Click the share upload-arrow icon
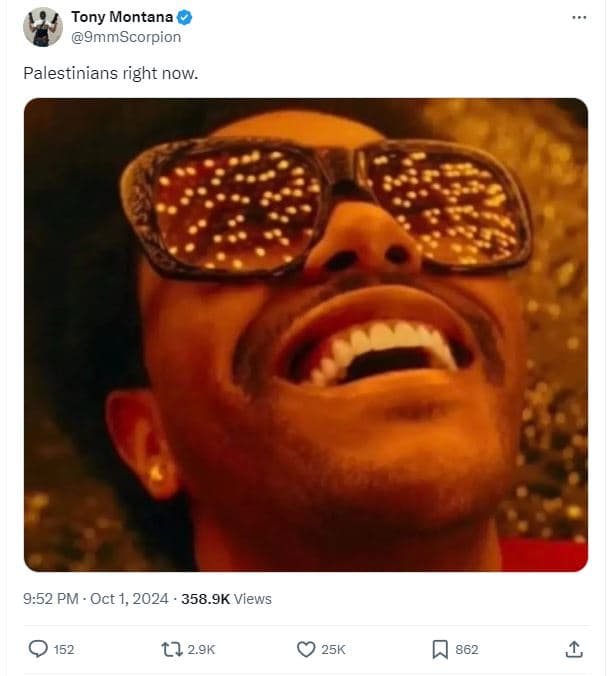 pyautogui.click(x=574, y=649)
